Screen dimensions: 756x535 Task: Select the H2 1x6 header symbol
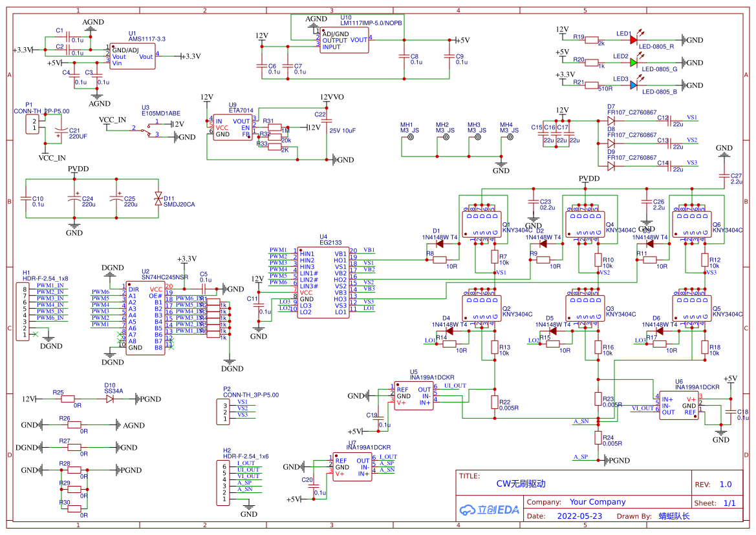point(222,483)
